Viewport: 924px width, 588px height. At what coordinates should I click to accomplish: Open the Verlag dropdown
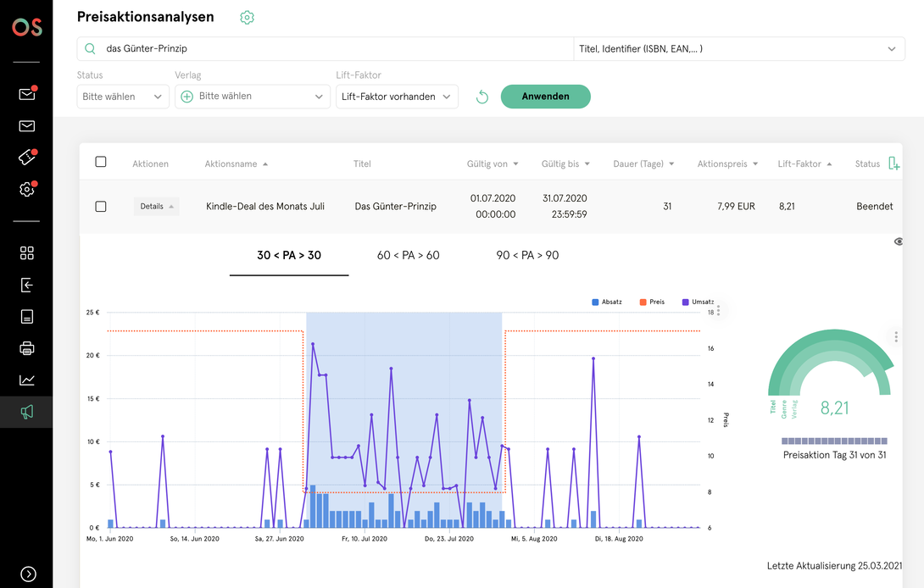(253, 97)
